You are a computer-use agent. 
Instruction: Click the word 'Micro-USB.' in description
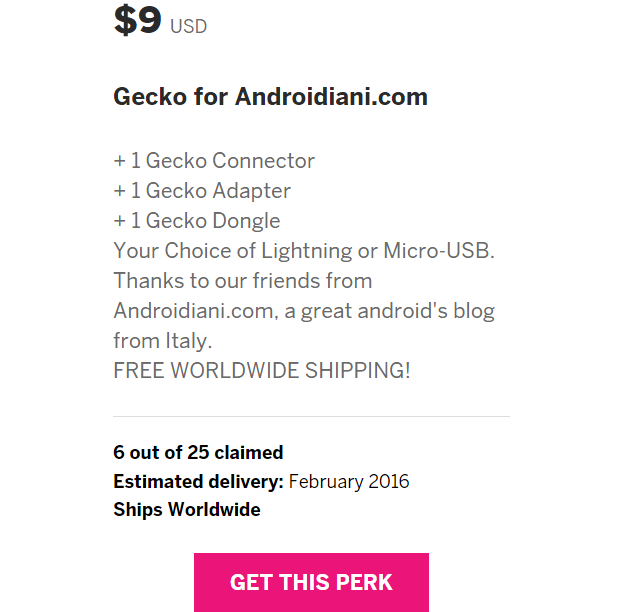[439, 251]
